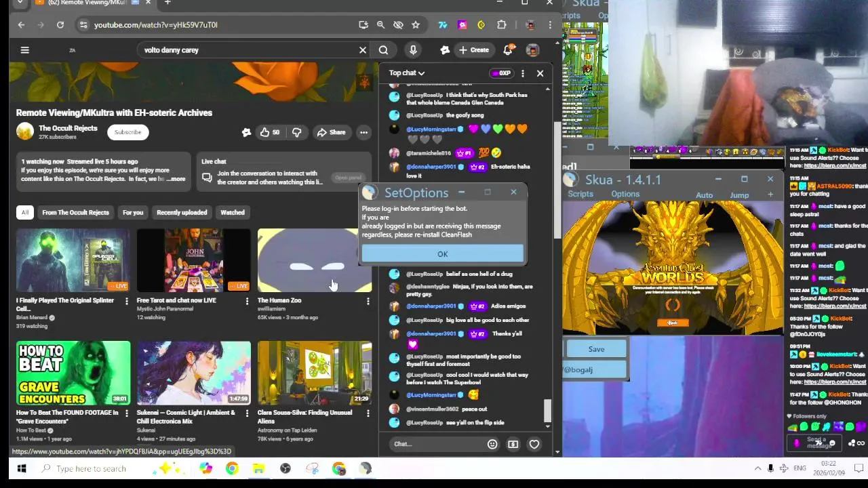Click the YouTube search magnifier button
Screen dimensions: 868x488
click(383, 49)
